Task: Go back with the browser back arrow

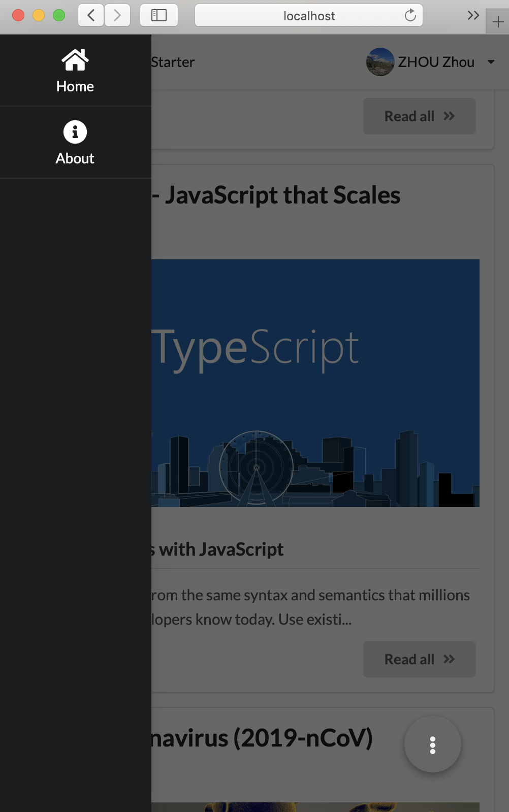Action: 91,15
